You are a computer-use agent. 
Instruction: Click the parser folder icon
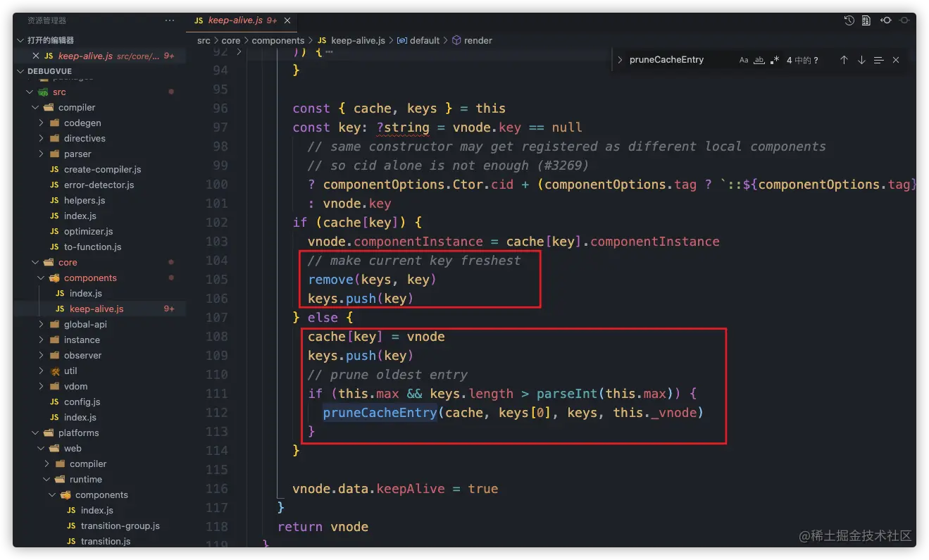click(54, 154)
